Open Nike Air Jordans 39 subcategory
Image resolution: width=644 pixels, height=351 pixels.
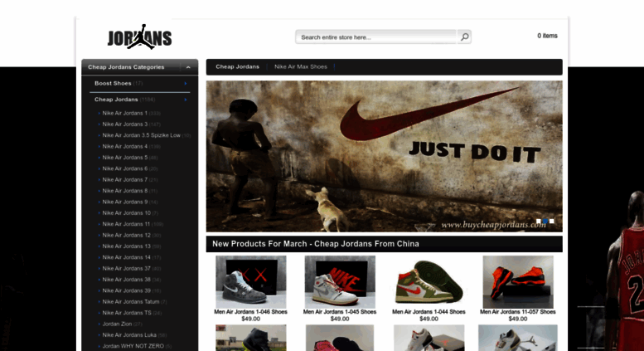pos(127,290)
